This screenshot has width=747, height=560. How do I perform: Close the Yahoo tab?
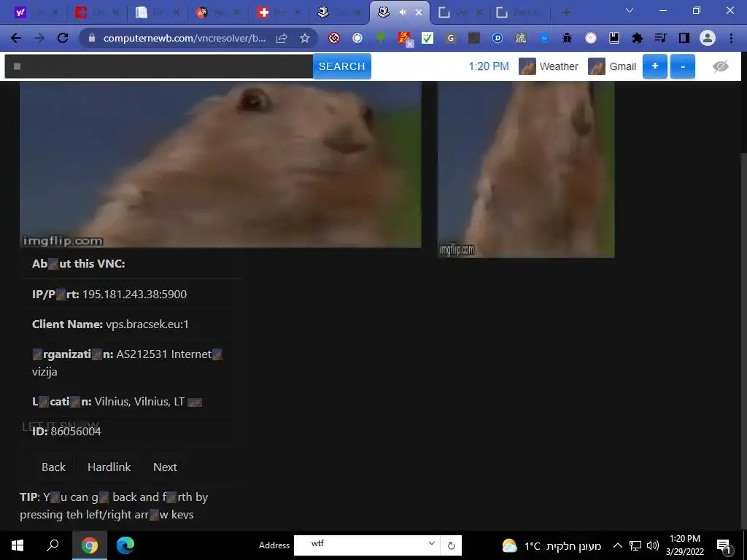[x=55, y=12]
